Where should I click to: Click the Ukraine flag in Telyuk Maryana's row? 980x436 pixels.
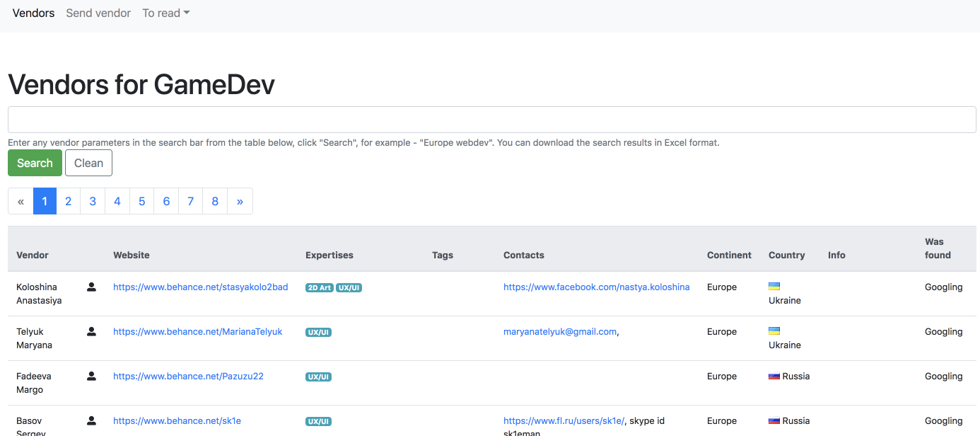point(774,331)
